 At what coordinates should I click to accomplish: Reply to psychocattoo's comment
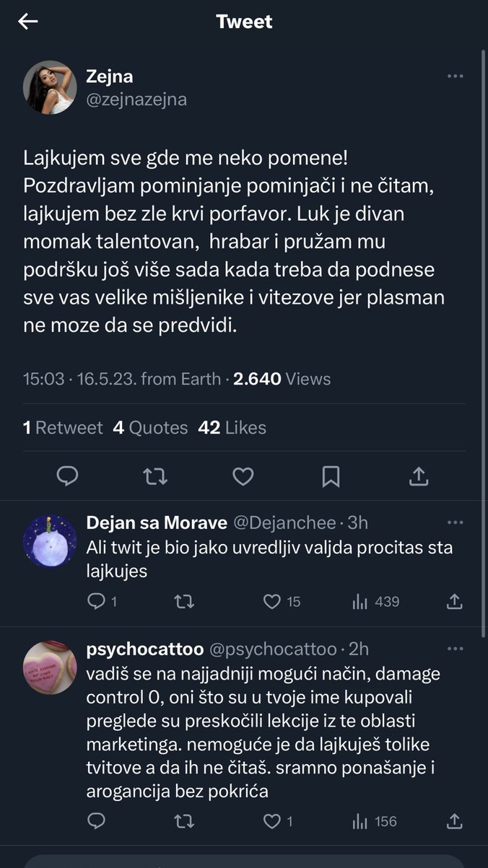click(96, 820)
